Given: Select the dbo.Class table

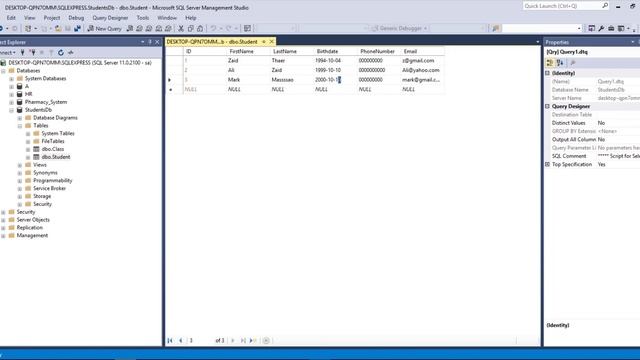Looking at the screenshot, I should coord(53,149).
